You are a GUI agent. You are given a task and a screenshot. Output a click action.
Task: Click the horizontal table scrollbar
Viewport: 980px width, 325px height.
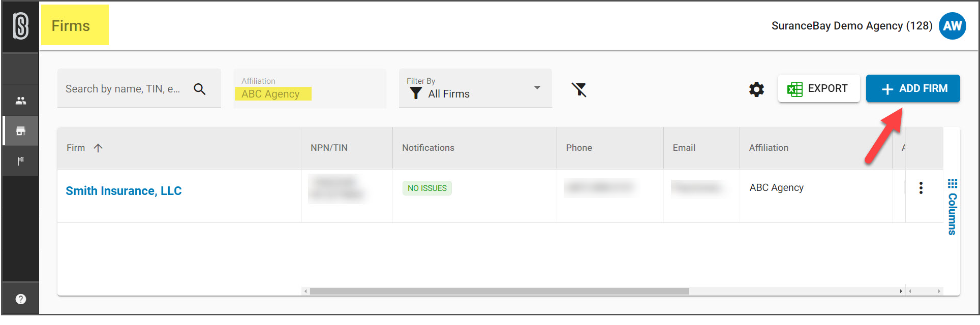click(499, 291)
